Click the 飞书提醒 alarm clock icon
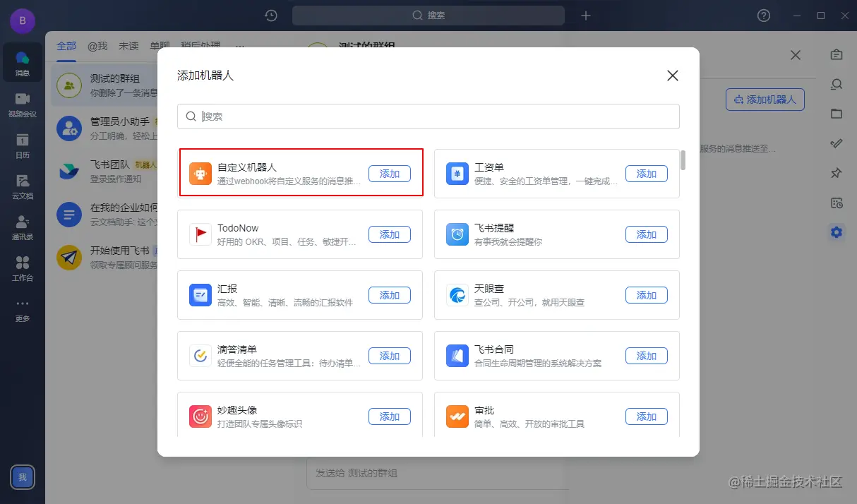Viewport: 857px width, 504px height. [457, 234]
